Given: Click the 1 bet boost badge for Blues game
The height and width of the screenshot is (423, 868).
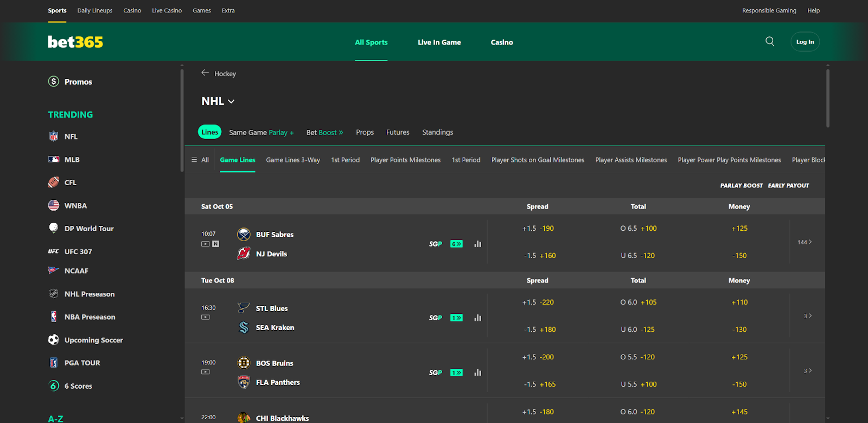Looking at the screenshot, I should click(456, 318).
